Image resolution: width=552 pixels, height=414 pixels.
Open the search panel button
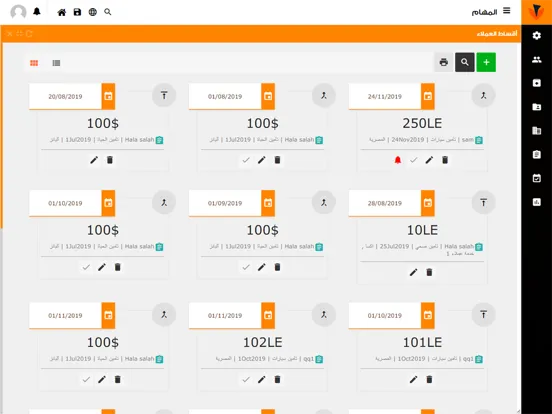click(465, 62)
